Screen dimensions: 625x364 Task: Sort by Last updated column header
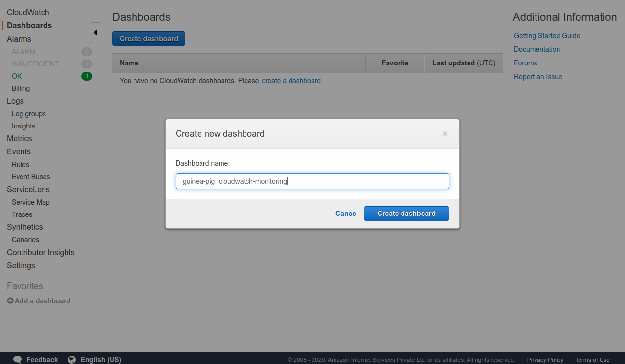pyautogui.click(x=464, y=63)
